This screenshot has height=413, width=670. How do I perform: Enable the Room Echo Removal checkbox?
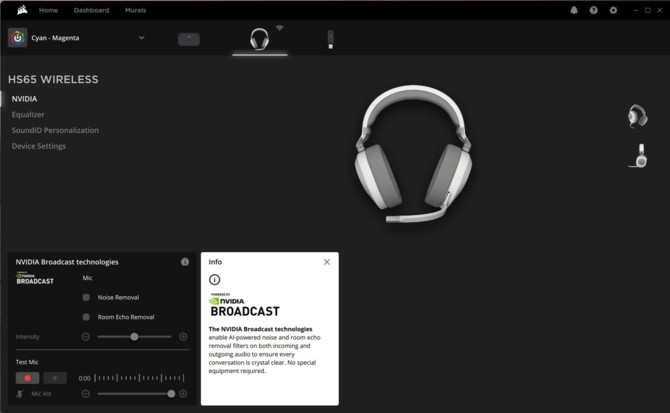pos(86,317)
